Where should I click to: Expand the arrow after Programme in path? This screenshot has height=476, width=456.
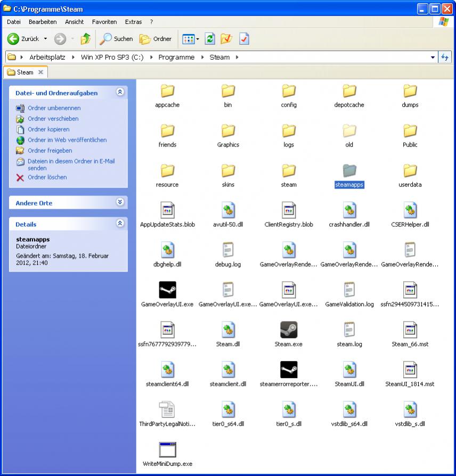(202, 57)
